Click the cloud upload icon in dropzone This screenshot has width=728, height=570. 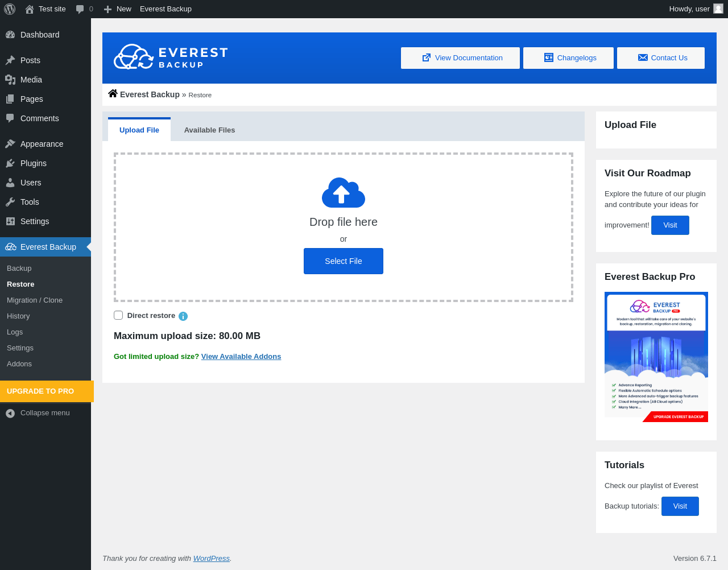click(344, 192)
